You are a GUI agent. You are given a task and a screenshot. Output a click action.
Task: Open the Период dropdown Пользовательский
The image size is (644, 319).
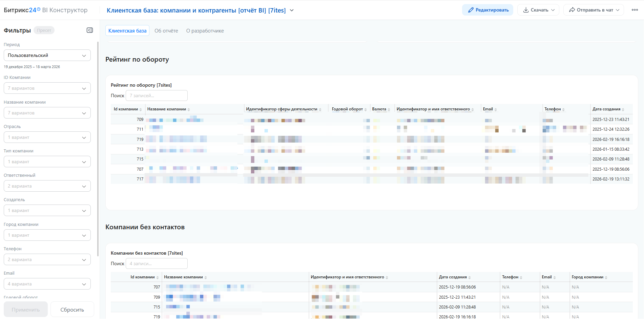(47, 55)
